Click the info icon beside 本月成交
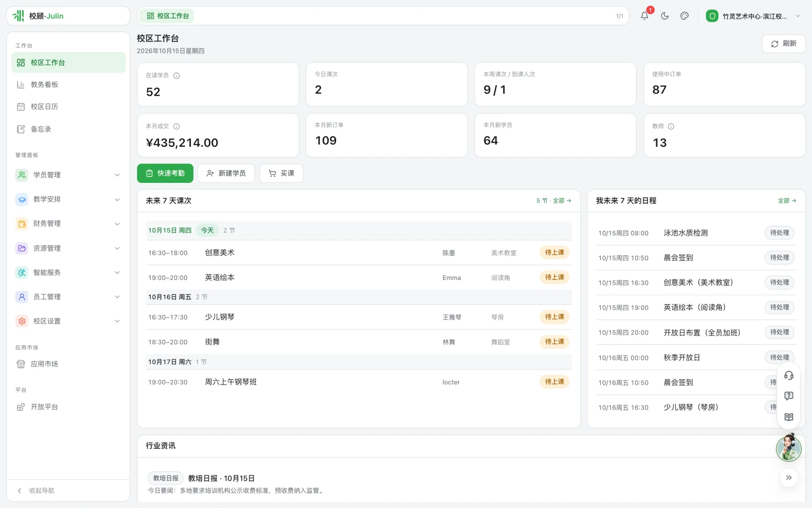Image resolution: width=812 pixels, height=508 pixels. (x=176, y=126)
